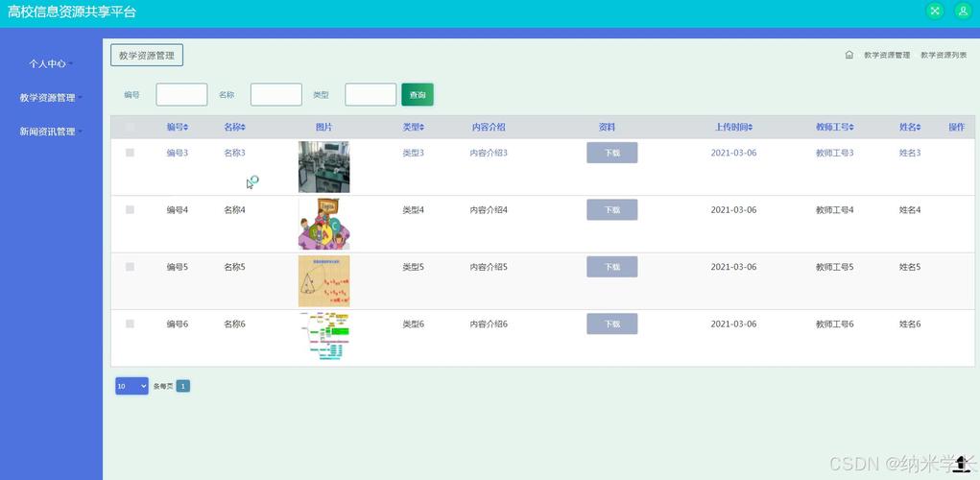980x480 pixels.
Task: Click the 图片 column header
Action: pyautogui.click(x=323, y=127)
